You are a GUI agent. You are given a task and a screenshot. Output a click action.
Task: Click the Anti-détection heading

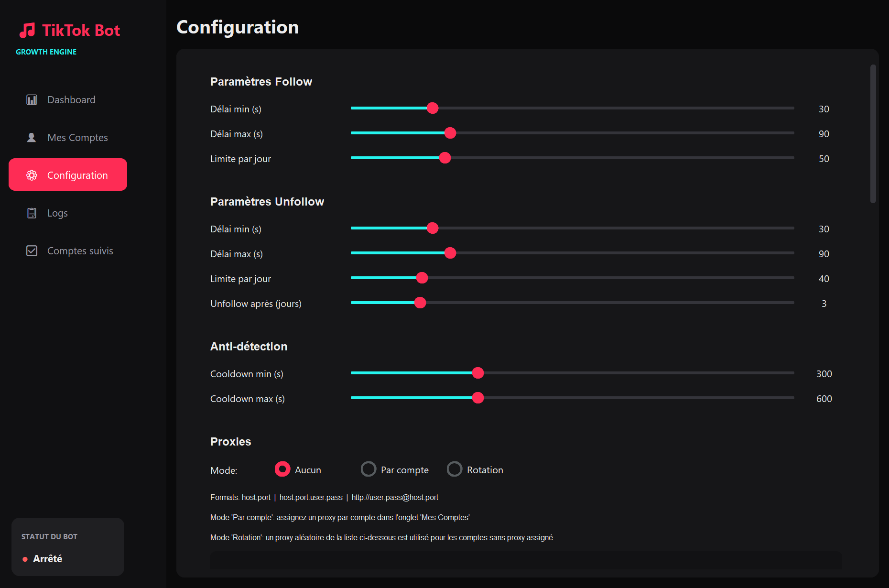[249, 347]
